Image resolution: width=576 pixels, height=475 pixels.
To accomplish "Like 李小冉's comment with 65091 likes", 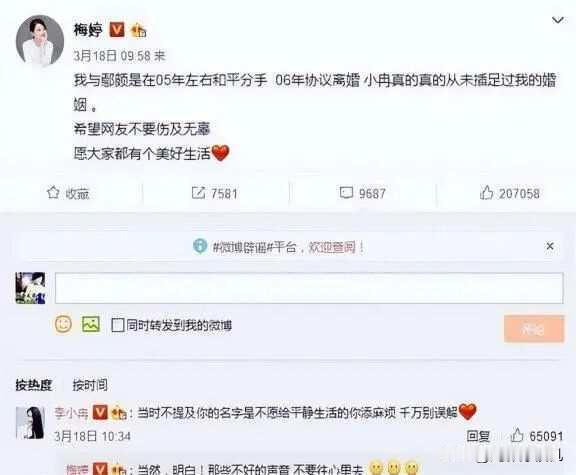I will (517, 435).
